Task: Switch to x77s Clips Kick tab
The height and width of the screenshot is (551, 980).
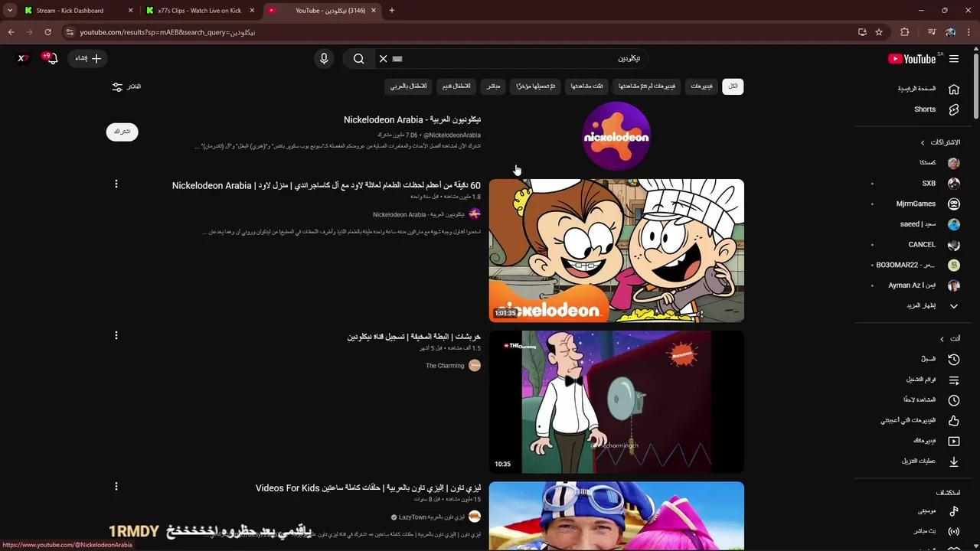Action: coord(199,11)
